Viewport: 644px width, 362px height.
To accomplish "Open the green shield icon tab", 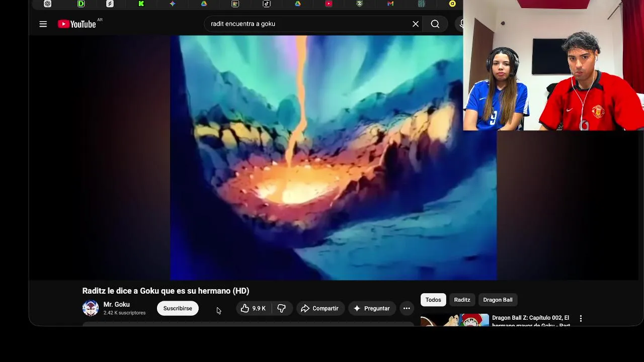I will coord(359,4).
